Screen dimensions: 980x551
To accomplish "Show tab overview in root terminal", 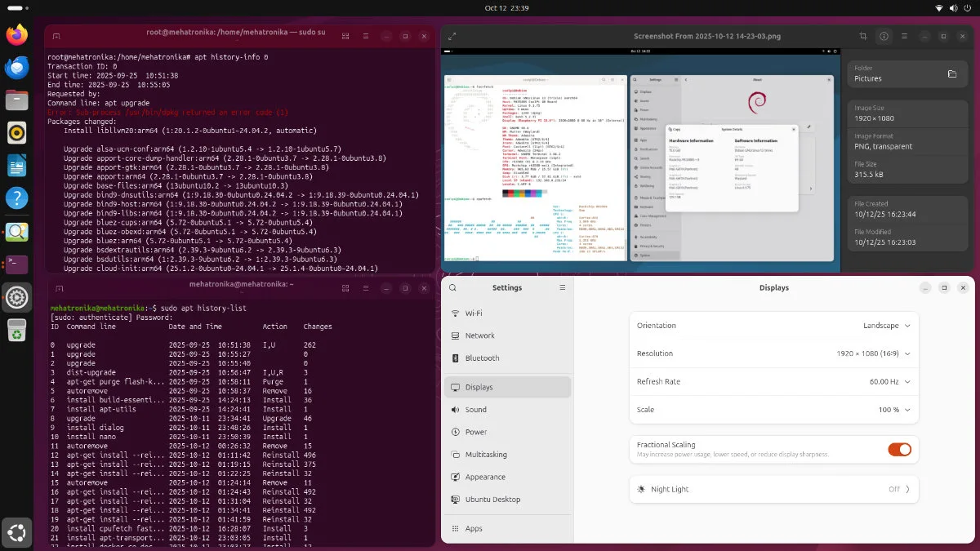I will [x=345, y=37].
